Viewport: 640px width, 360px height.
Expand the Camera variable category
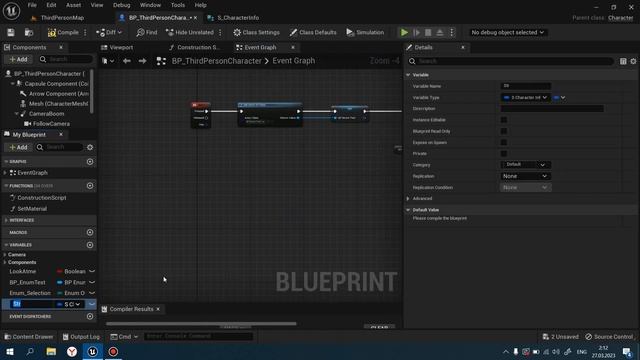tap(5, 255)
